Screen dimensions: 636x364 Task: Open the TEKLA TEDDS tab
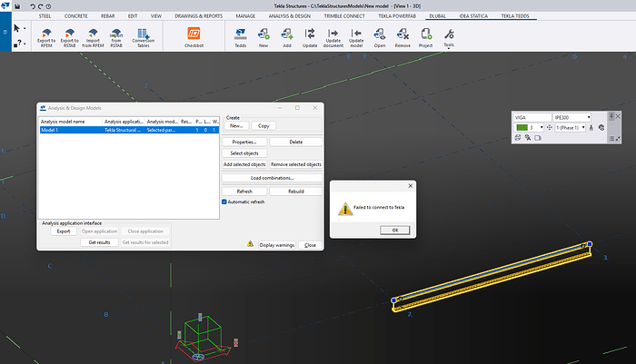coord(515,16)
